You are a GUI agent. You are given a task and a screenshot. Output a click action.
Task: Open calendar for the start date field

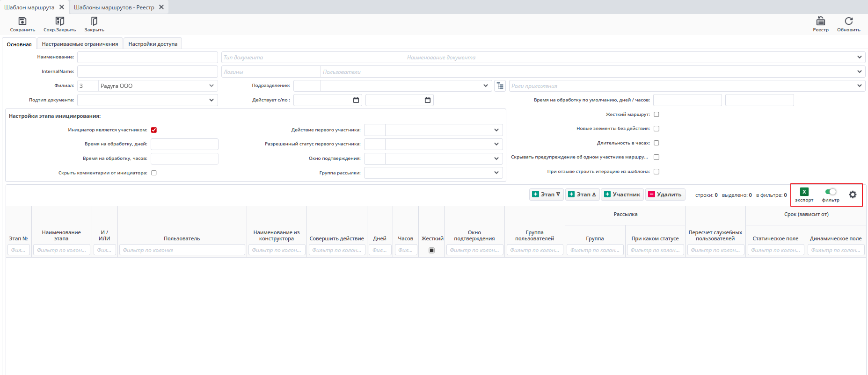coord(356,100)
